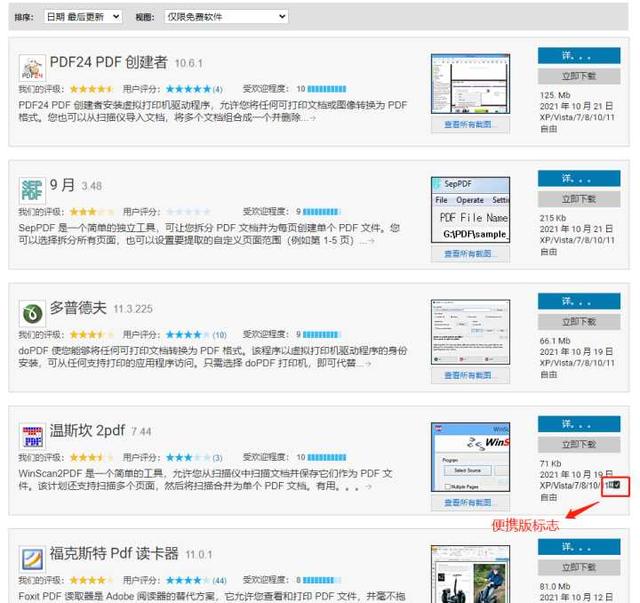Image resolution: width=640 pixels, height=603 pixels.
Task: Click the blue details button for 福克斯特
Action: tap(579, 547)
